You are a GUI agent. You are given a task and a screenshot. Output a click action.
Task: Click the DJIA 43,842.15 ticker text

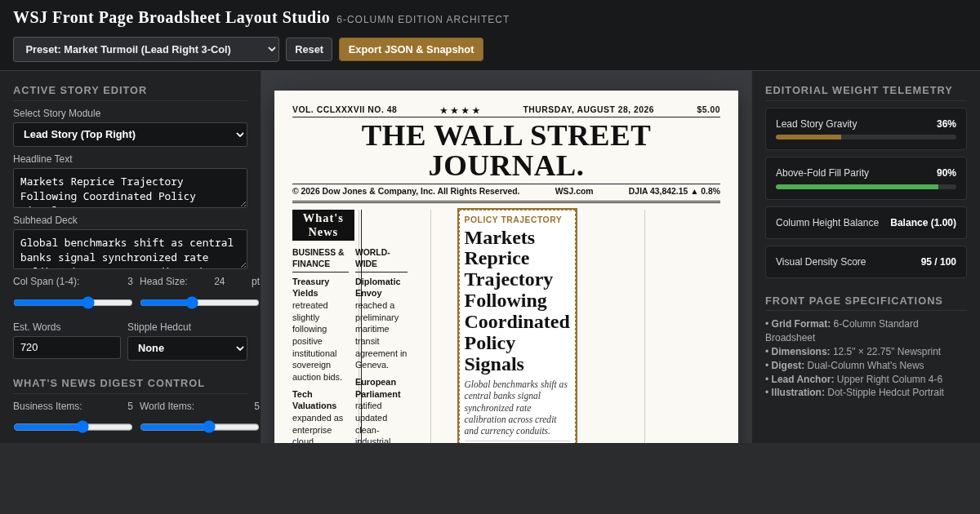(675, 191)
